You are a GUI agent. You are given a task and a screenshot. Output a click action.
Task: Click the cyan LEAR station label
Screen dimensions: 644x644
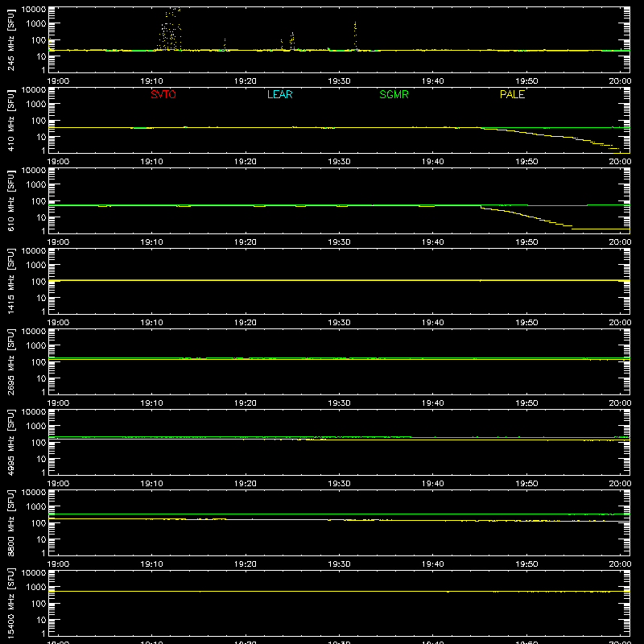pyautogui.click(x=279, y=94)
